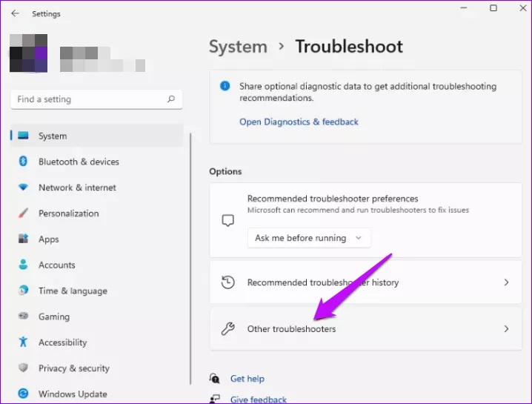The image size is (532, 404).
Task: Open Diagnostics & feedback link
Action: pos(299,122)
